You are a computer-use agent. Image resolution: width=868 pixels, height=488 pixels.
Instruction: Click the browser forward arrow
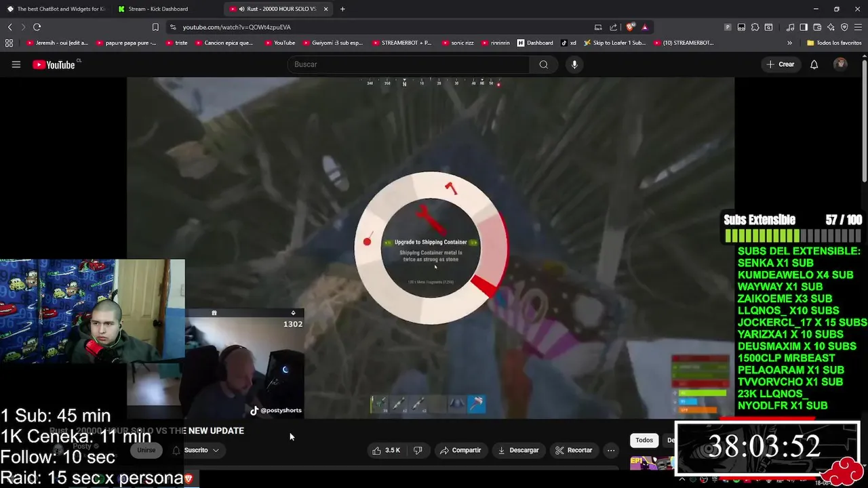[23, 27]
